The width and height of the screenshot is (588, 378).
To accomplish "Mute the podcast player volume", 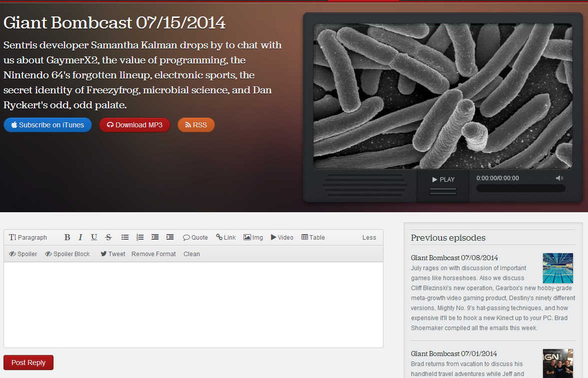I will 559,178.
